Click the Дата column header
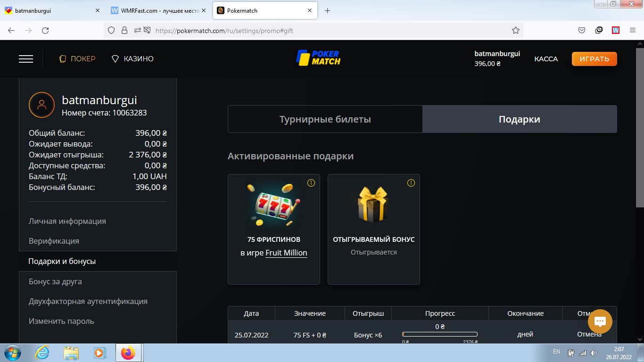The width and height of the screenshot is (644, 362). [251, 313]
